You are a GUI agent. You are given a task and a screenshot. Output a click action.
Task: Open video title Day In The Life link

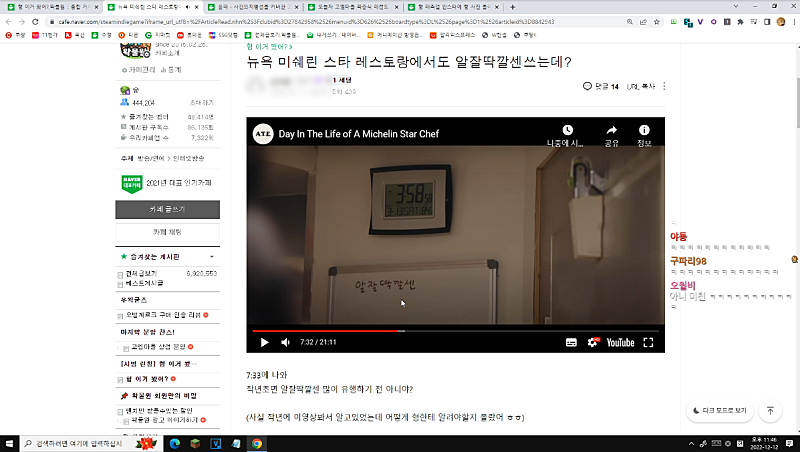pos(359,134)
